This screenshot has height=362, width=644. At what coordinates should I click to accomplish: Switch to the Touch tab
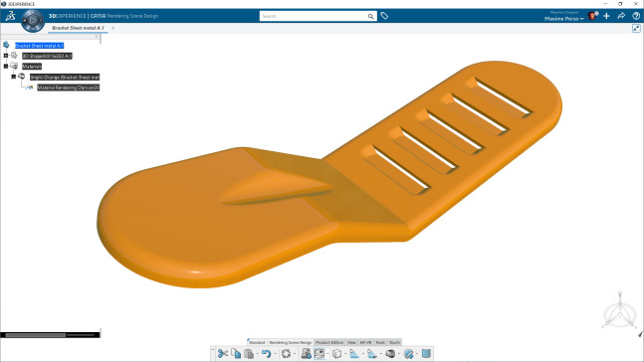coord(394,342)
